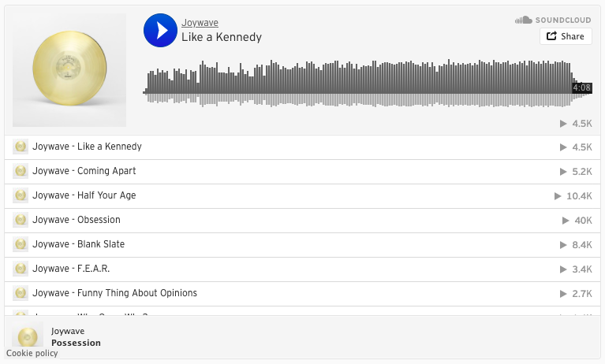The image size is (605, 364).
Task: Click the Blank Slate row thumbnail icon
Action: [21, 244]
